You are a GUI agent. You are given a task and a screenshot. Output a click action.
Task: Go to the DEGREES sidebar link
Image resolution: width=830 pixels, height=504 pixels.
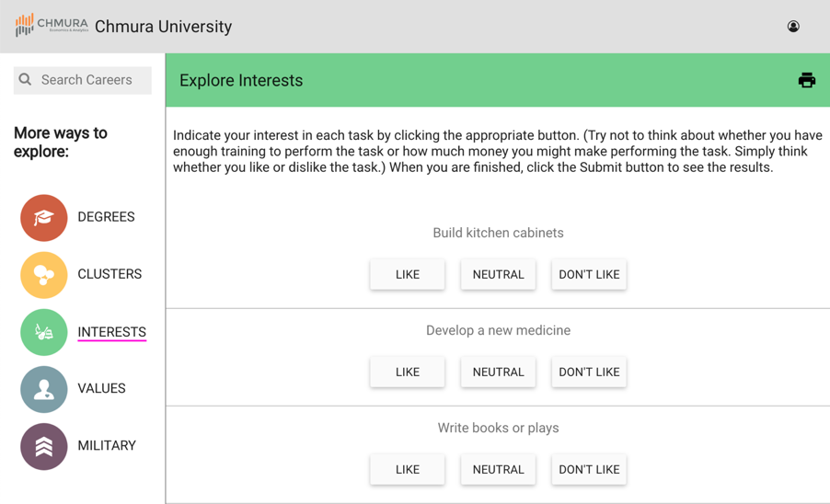pyautogui.click(x=106, y=217)
